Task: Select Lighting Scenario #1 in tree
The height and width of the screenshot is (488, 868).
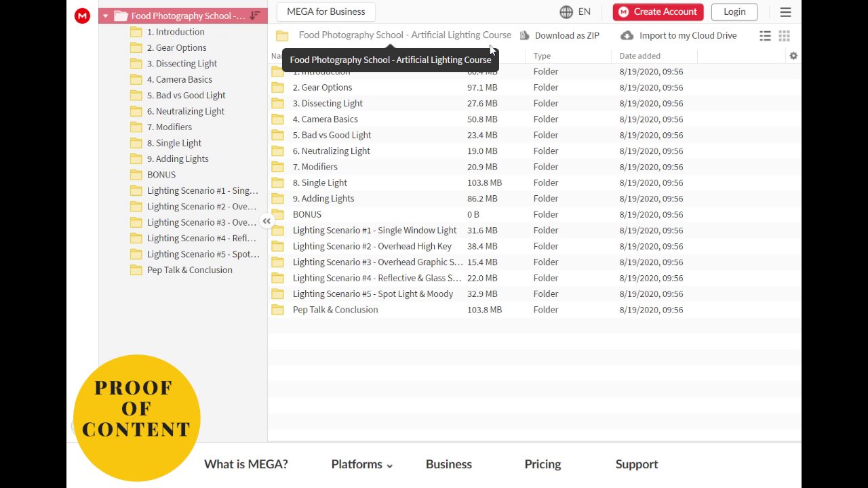Action: (202, 190)
